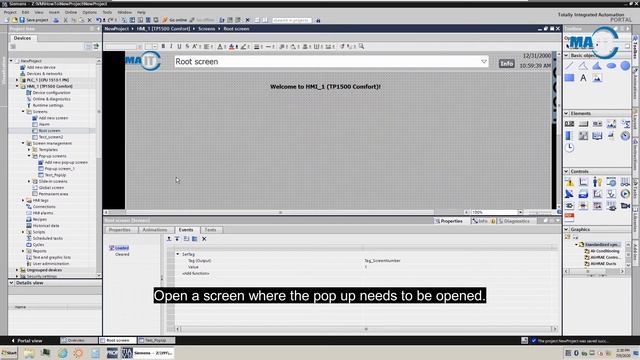Select the Alarm view control icon
The width and height of the screenshot is (640, 360).
[569, 182]
